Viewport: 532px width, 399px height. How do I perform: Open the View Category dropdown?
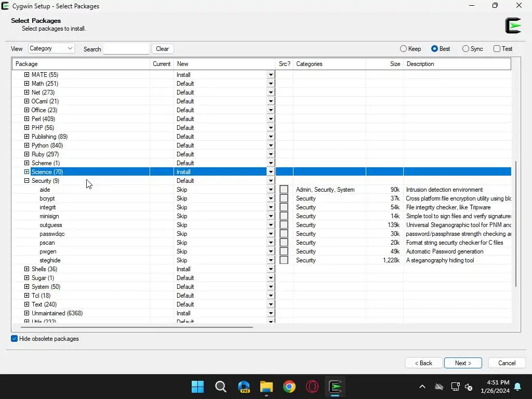pyautogui.click(x=51, y=48)
